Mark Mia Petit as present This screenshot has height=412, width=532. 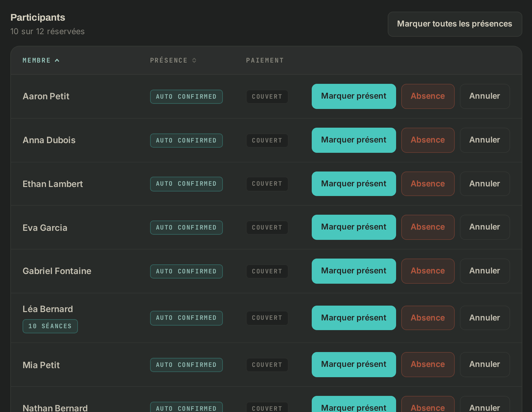click(x=354, y=364)
